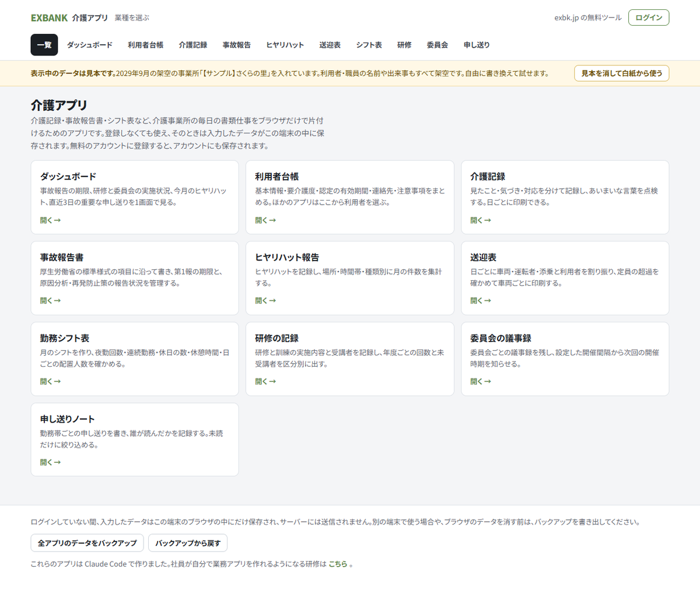The height and width of the screenshot is (601, 700).
Task: Click the exbk.jp の無料ツール text
Action: (588, 18)
